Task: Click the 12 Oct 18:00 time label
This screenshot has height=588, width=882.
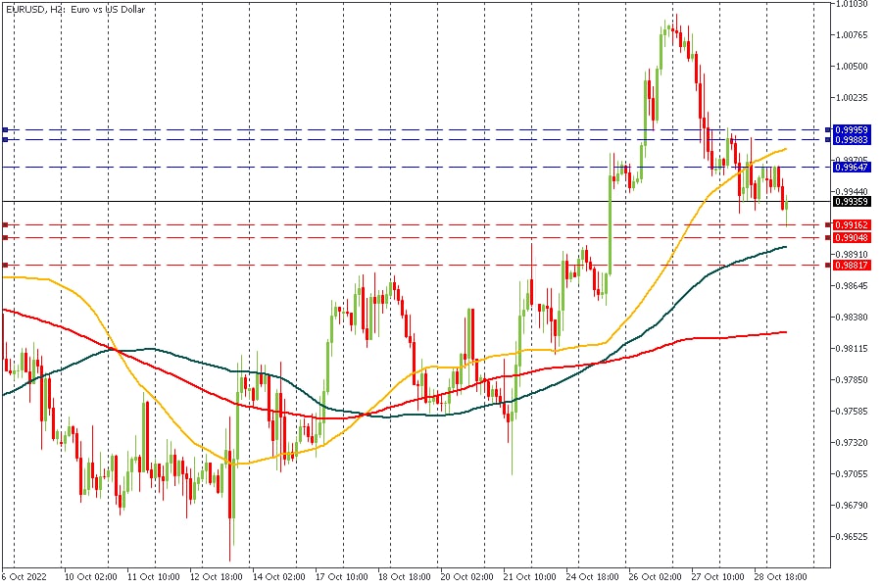Action: 216,577
